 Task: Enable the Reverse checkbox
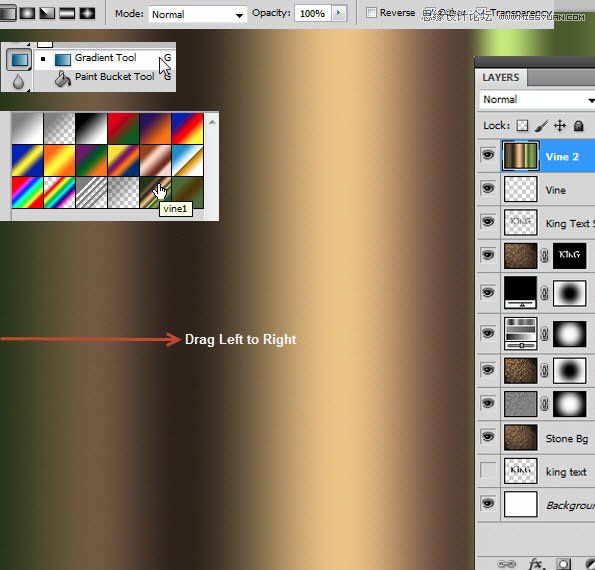[371, 13]
